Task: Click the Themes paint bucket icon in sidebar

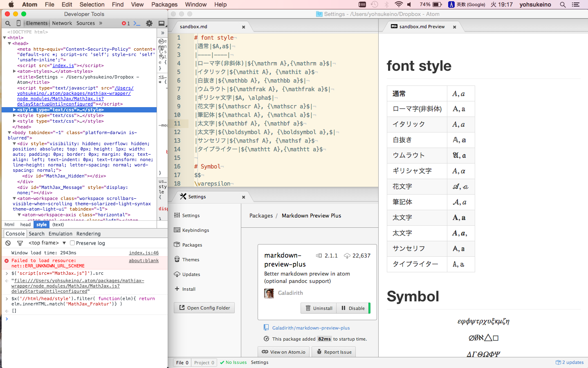Action: (177, 259)
